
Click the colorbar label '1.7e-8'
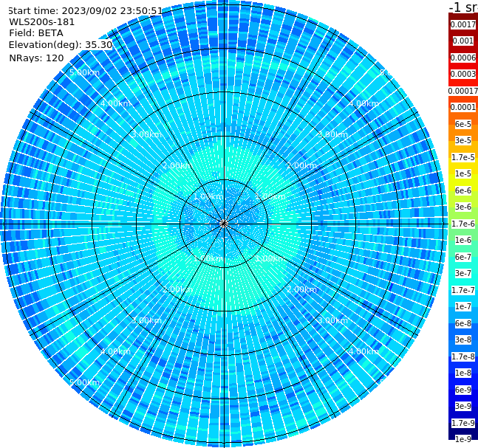pos(463,356)
